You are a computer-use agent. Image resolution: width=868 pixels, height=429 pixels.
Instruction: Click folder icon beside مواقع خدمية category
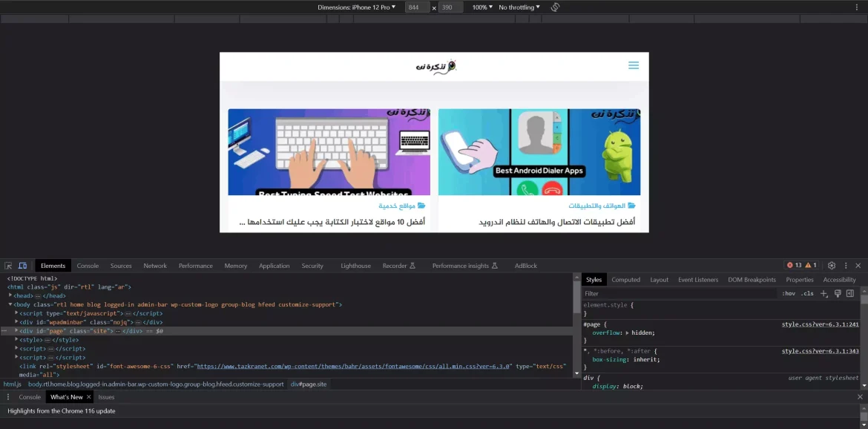(421, 206)
